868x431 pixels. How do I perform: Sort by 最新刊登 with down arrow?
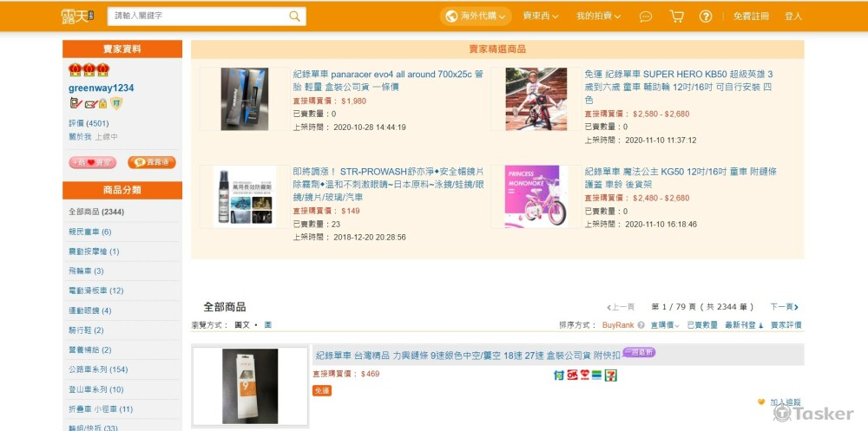click(x=744, y=325)
